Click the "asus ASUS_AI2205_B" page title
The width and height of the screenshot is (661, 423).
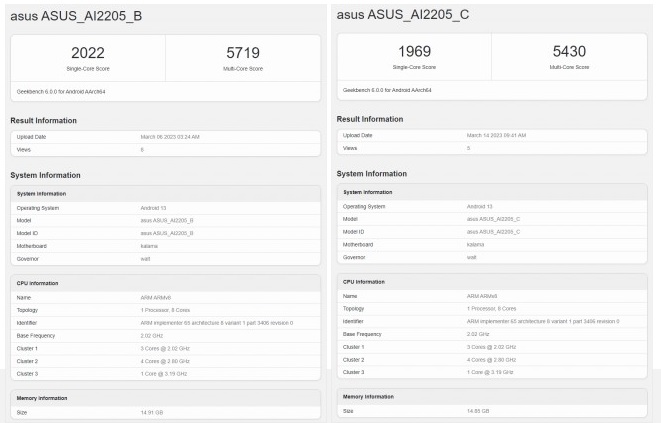coord(76,16)
